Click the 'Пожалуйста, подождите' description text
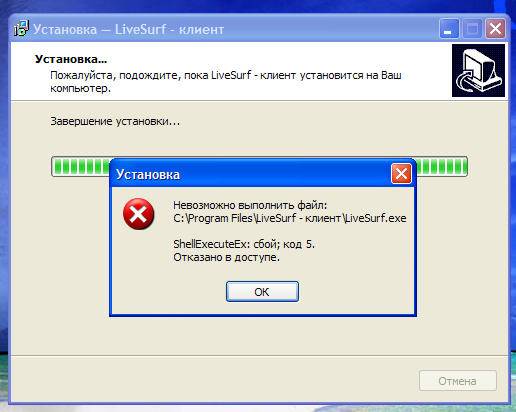Image resolution: width=516 pixels, height=412 pixels. pyautogui.click(x=226, y=82)
